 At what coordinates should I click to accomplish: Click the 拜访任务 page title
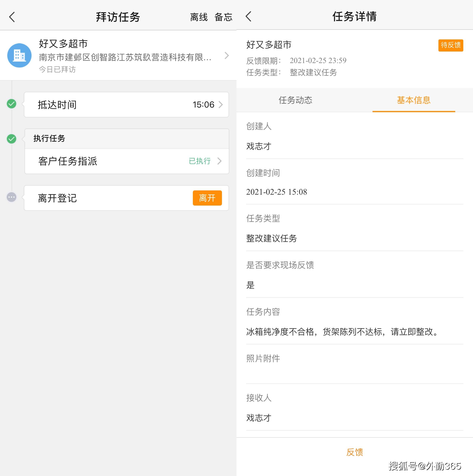[118, 17]
